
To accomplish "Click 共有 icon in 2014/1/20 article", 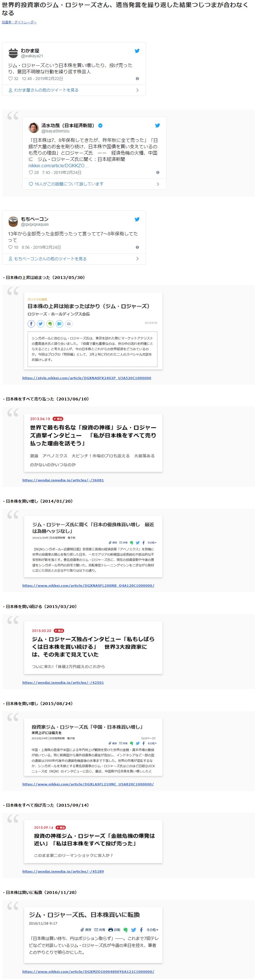I will click(123, 543).
